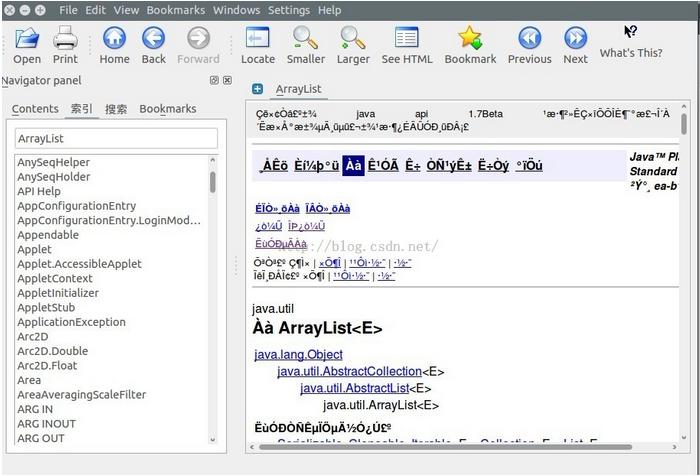Viewport: 700px width, 476px height.
Task: Switch to the Contents tab
Action: point(35,109)
